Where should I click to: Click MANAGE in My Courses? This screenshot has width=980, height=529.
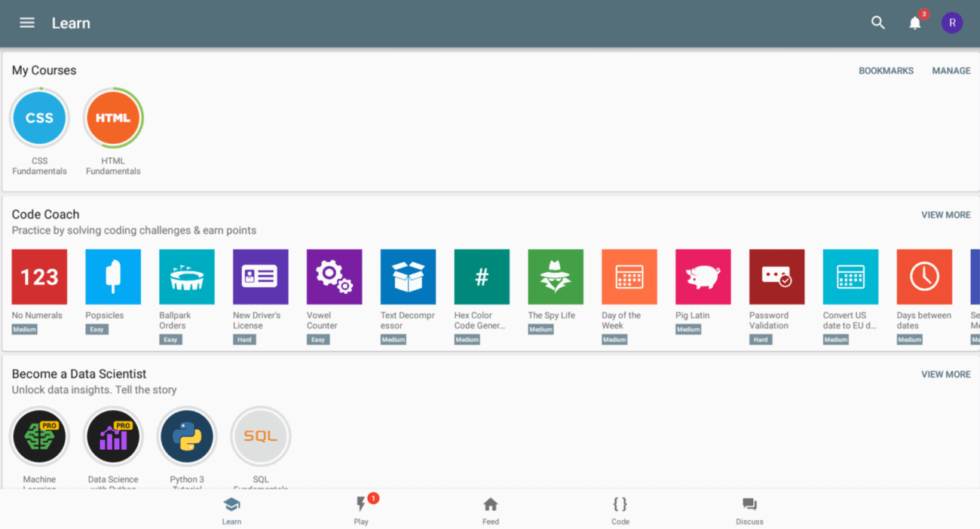pyautogui.click(x=951, y=71)
